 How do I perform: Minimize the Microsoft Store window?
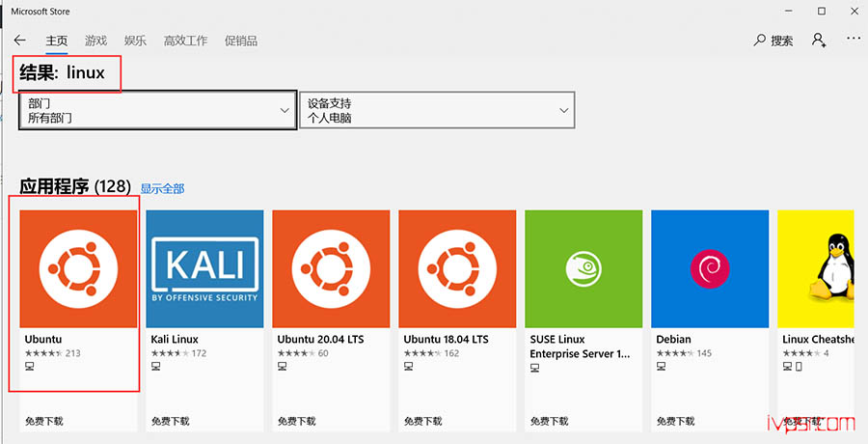click(x=789, y=11)
